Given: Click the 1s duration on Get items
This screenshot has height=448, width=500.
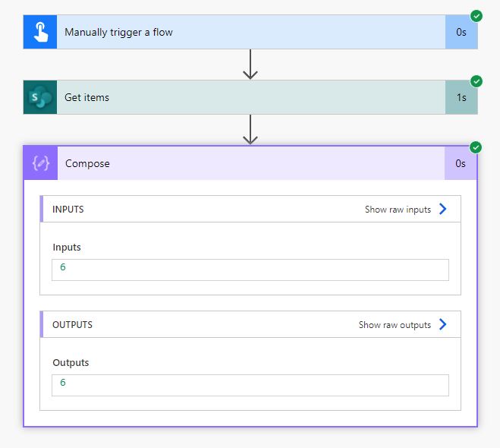Looking at the screenshot, I should (x=461, y=97).
